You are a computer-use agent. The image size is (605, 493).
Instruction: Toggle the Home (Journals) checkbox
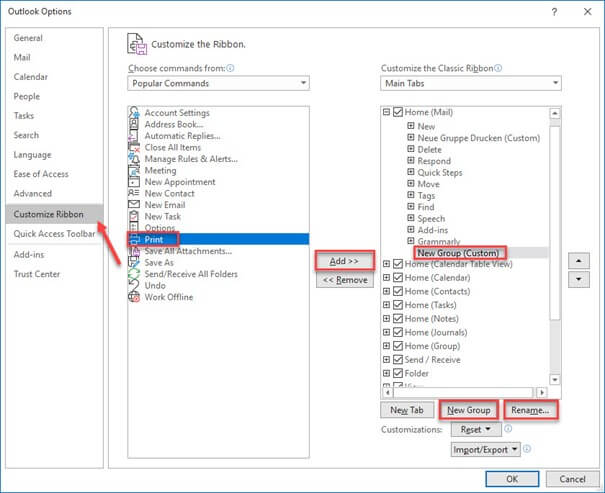click(398, 333)
